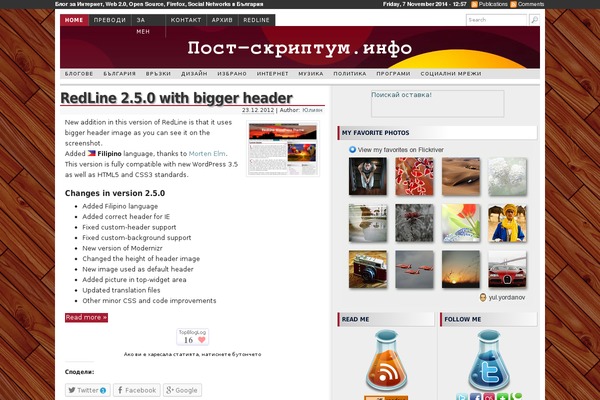
Task: Click the post date 23.12.2012
Action: pos(258,110)
